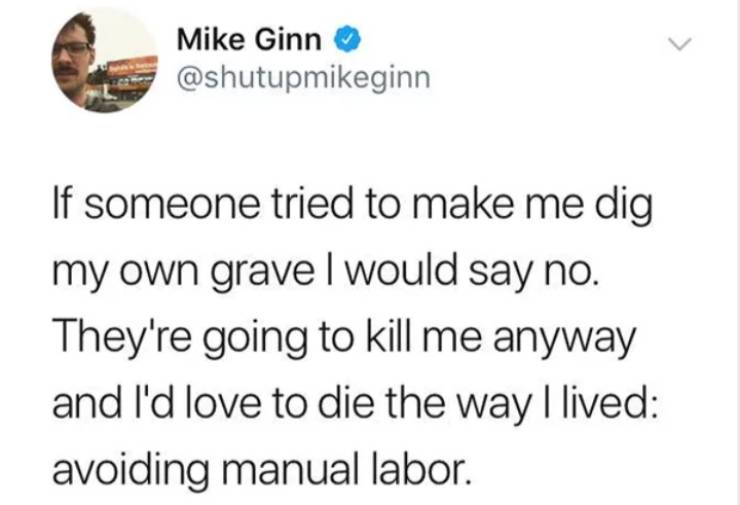Open the tweet options chevron menu
The width and height of the screenshot is (740, 505).
[680, 44]
